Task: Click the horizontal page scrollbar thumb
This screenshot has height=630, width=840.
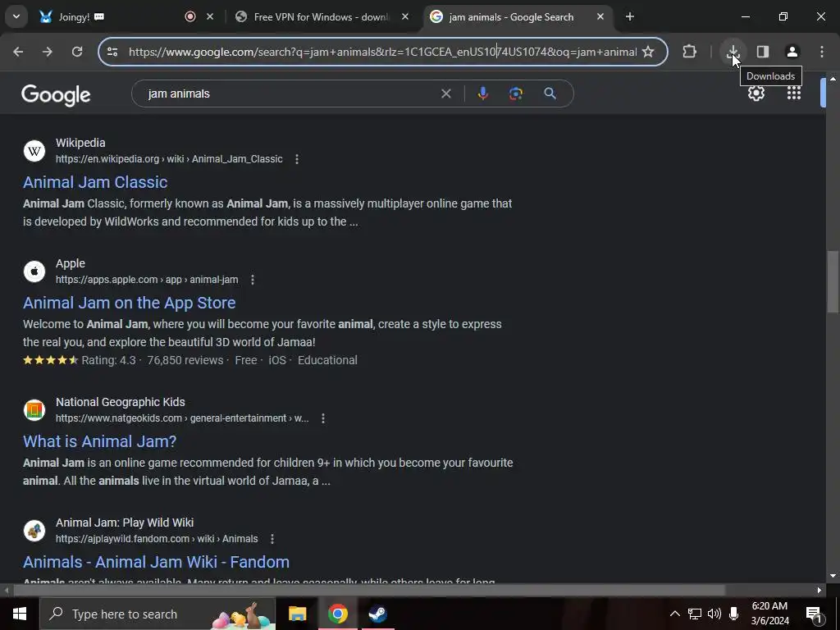Action: pyautogui.click(x=370, y=591)
